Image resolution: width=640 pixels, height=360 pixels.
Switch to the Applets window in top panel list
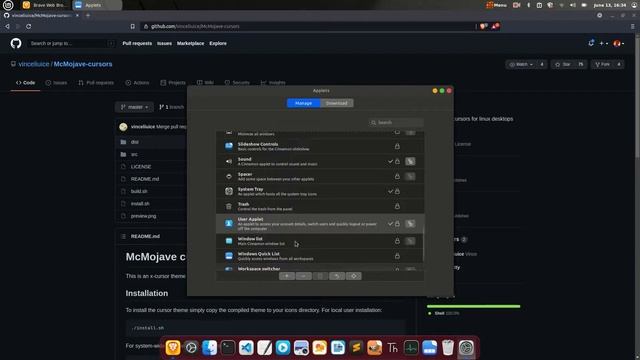pos(97,5)
